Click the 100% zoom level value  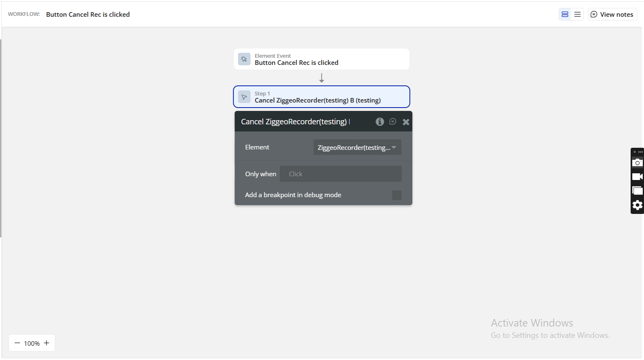pyautogui.click(x=32, y=343)
